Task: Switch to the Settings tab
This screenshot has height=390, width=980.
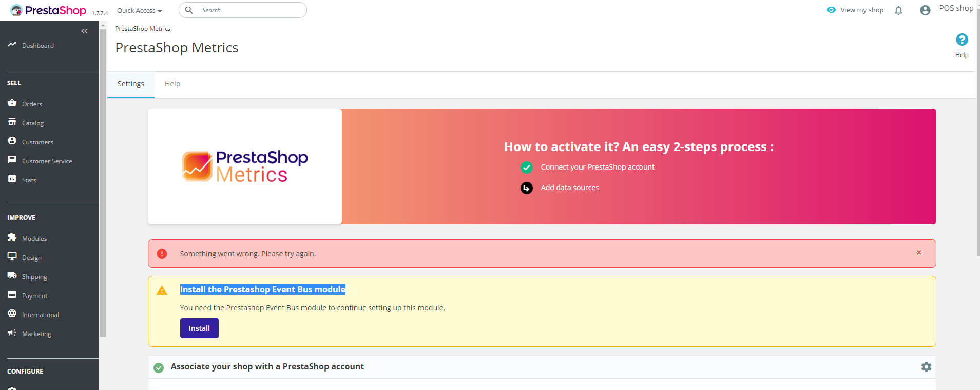Action: 131,84
